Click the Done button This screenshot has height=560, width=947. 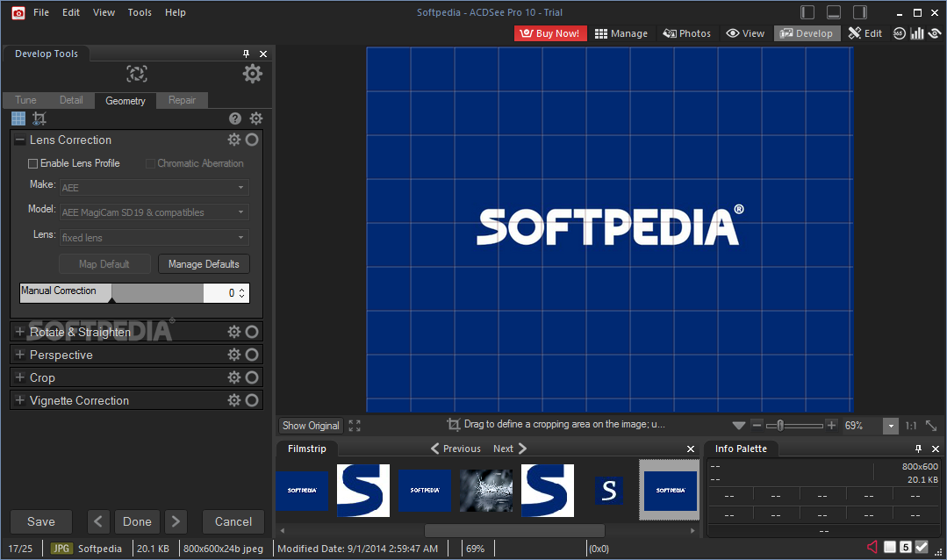137,521
